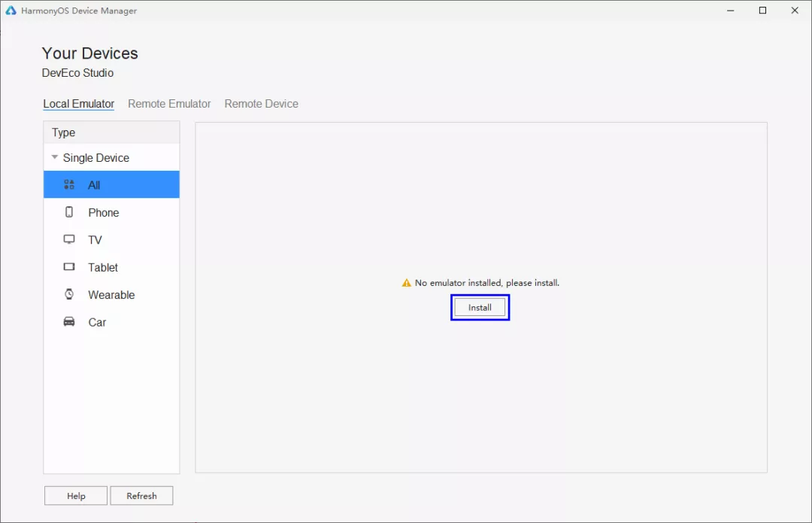Image resolution: width=812 pixels, height=523 pixels.
Task: Select the Wearable type label
Action: tap(111, 295)
